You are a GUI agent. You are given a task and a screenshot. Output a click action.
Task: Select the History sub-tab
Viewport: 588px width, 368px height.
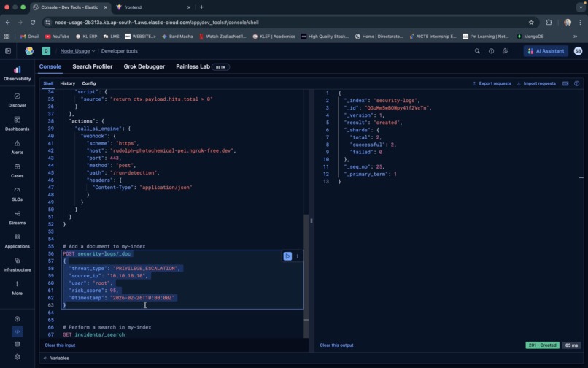tap(68, 83)
